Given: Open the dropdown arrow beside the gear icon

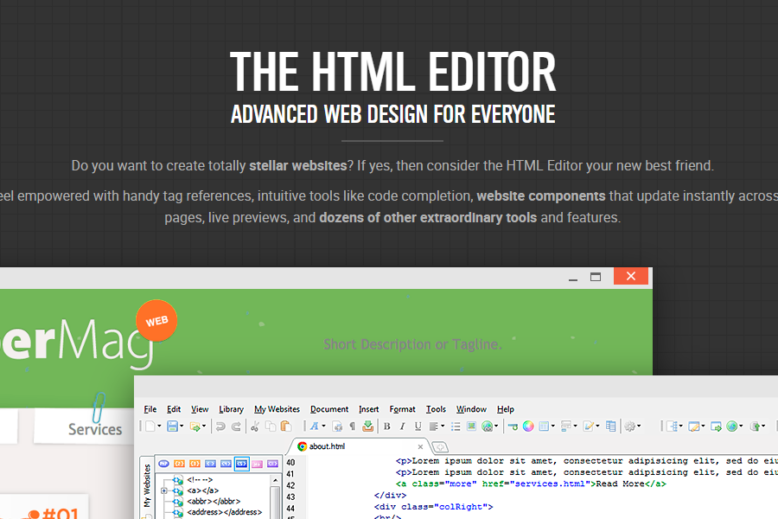Looking at the screenshot, I should [x=639, y=426].
